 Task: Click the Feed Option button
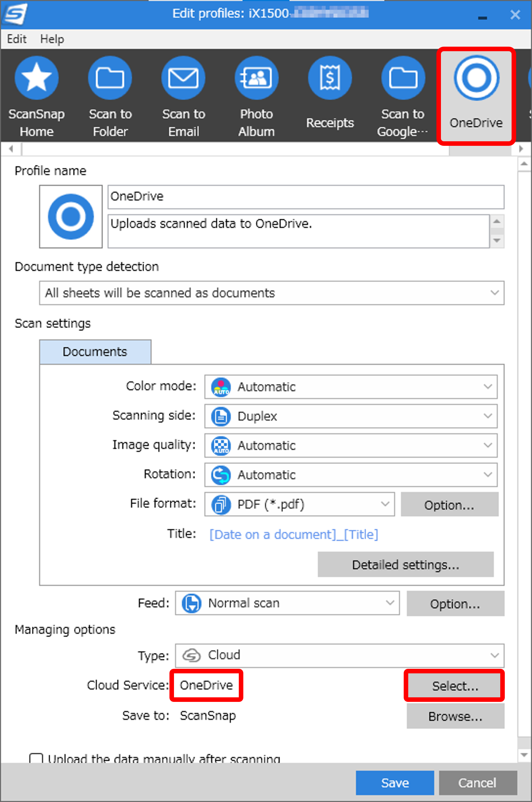point(455,603)
